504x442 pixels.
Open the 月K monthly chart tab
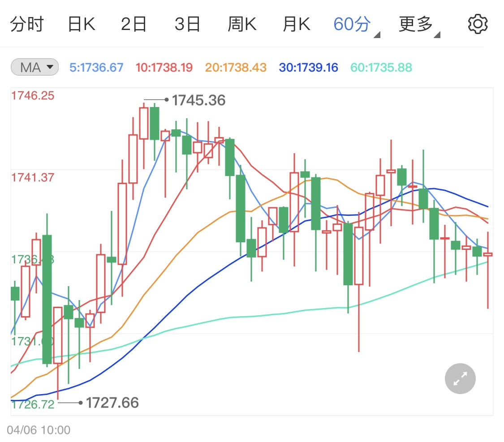(x=297, y=24)
